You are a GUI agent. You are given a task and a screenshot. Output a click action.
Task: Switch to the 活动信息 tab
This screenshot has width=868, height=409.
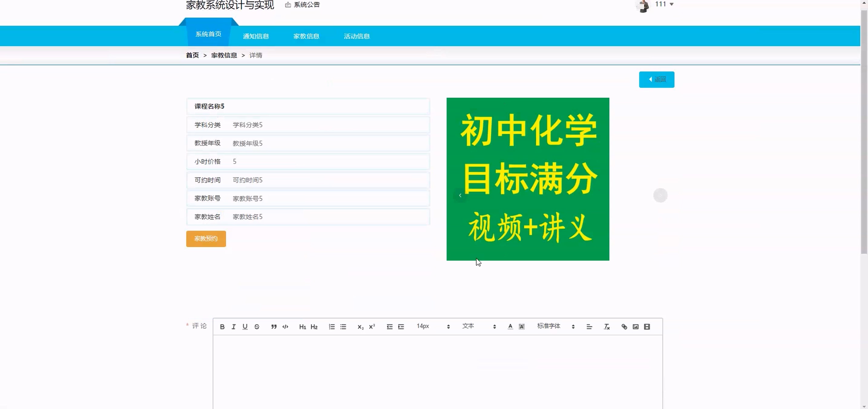357,36
